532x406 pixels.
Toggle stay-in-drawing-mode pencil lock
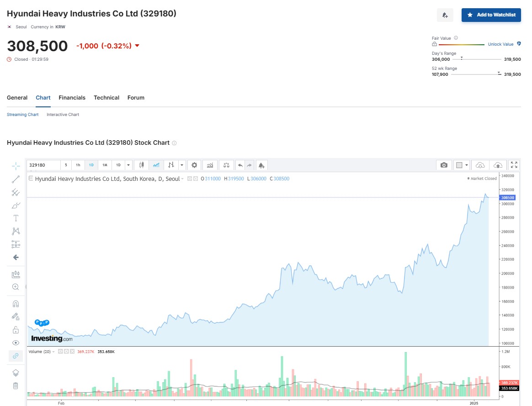(16, 317)
